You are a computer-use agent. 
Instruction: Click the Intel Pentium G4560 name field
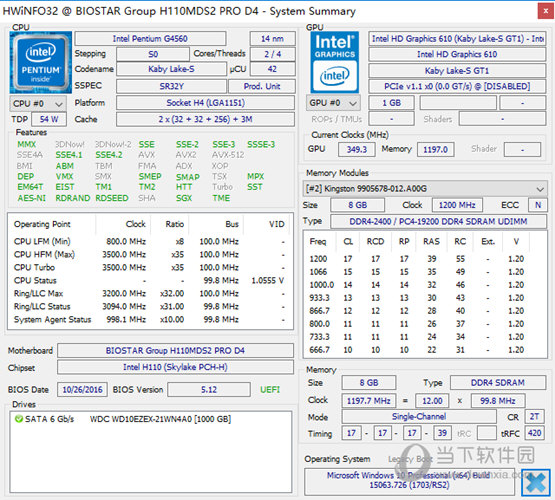click(150, 39)
